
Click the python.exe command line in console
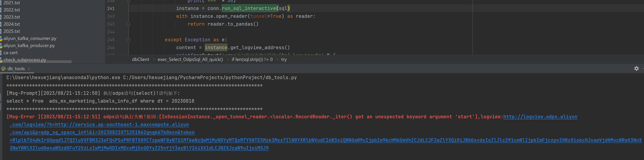pyautogui.click(x=151, y=78)
